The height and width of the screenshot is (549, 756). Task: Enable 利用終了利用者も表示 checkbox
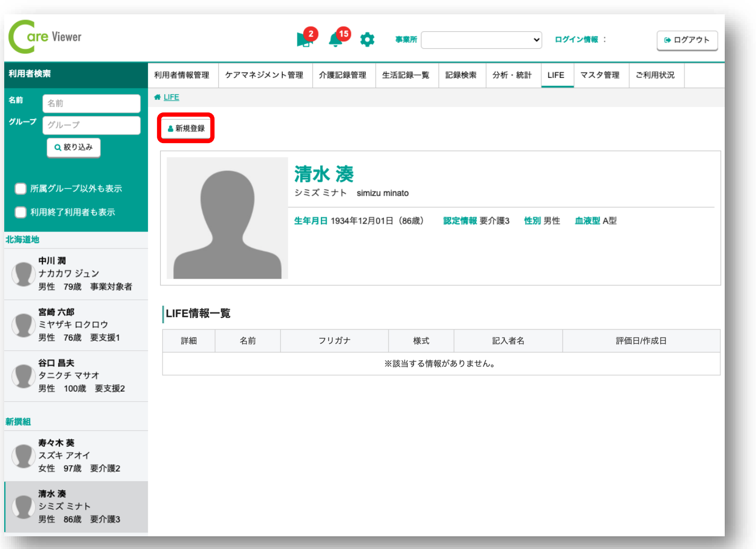coord(21,212)
